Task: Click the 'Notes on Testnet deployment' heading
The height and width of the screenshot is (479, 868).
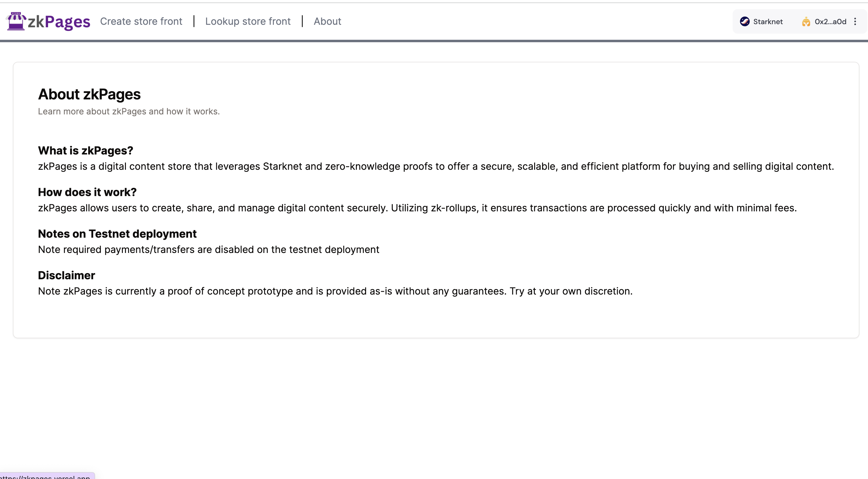Action: click(x=117, y=234)
